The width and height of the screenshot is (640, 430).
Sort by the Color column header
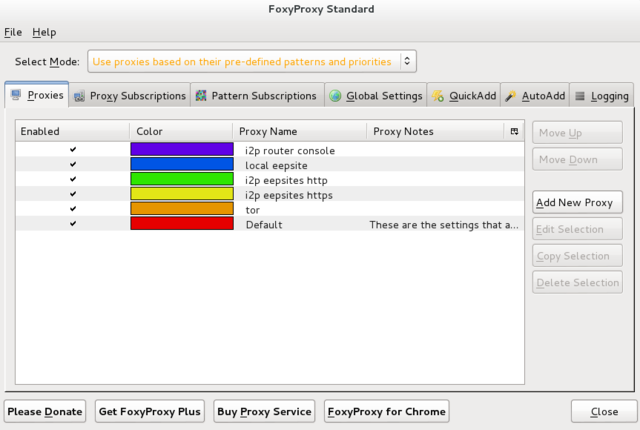coord(181,131)
